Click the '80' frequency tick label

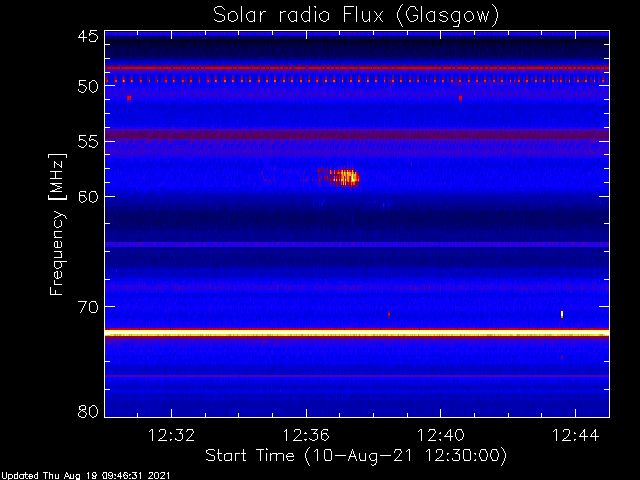(x=88, y=411)
